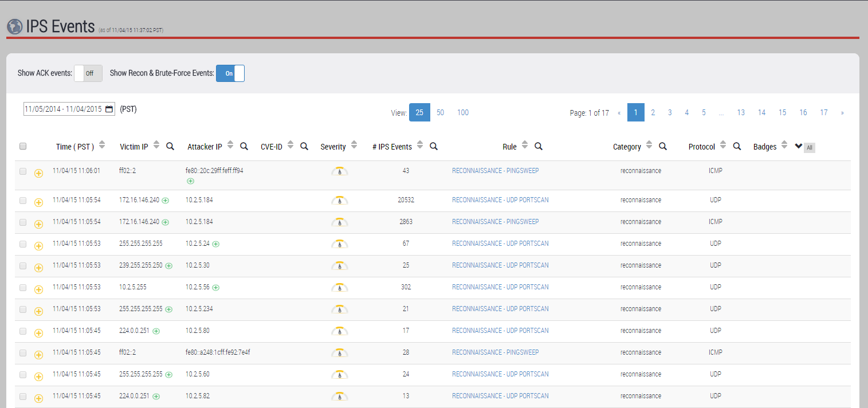Click the search icon beside Victim IP header
Image resolution: width=868 pixels, height=408 pixels.
coord(170,146)
